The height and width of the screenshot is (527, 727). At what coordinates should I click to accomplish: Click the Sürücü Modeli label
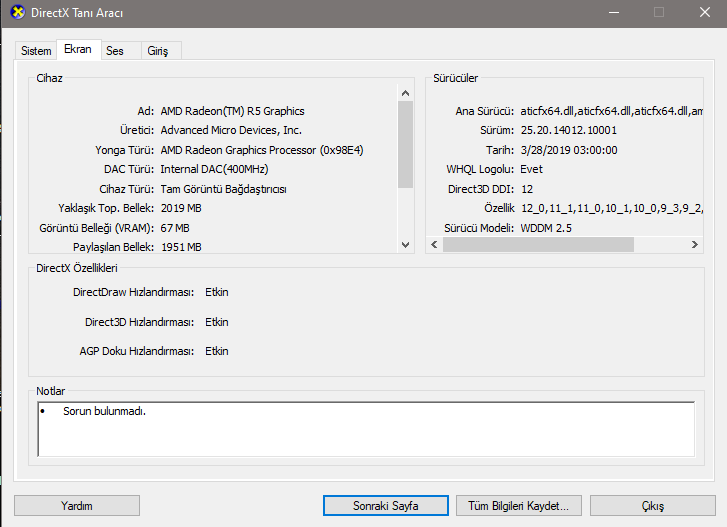coord(479,228)
